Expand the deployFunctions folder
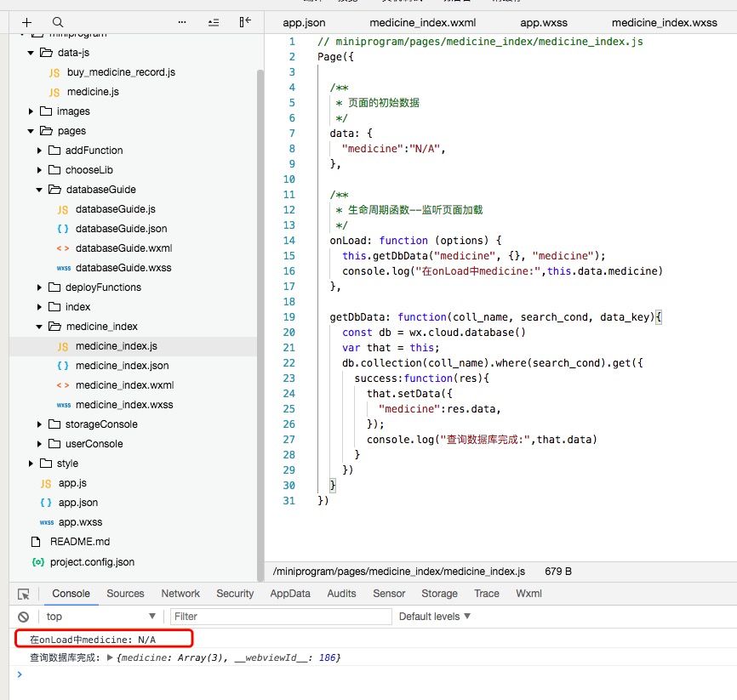Image resolution: width=737 pixels, height=700 pixels. (39, 287)
